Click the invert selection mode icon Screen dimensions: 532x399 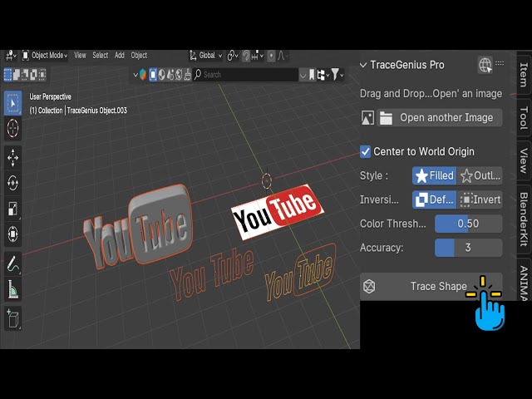coord(33,74)
